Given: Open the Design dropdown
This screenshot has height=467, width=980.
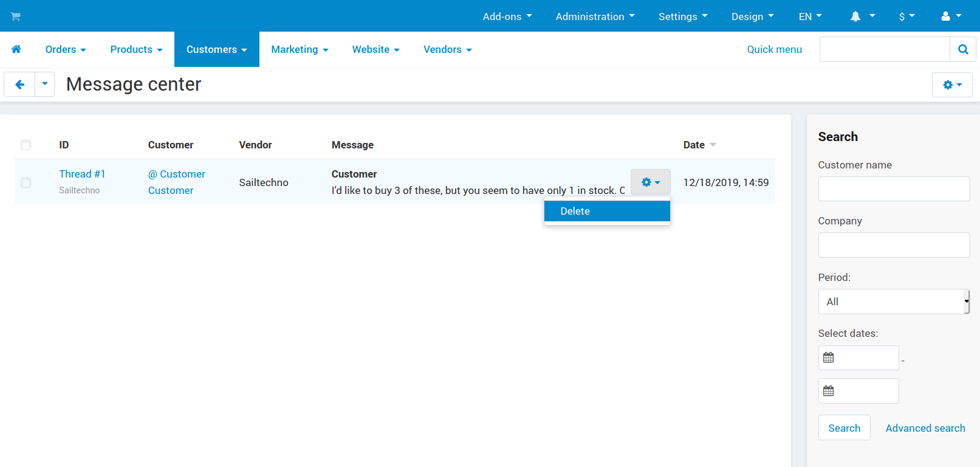Looking at the screenshot, I should click(752, 16).
